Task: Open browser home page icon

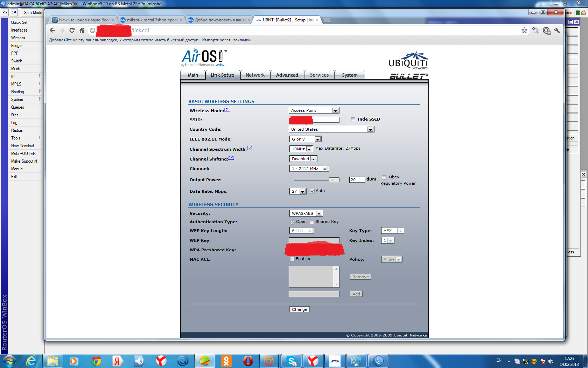Action: (82, 30)
